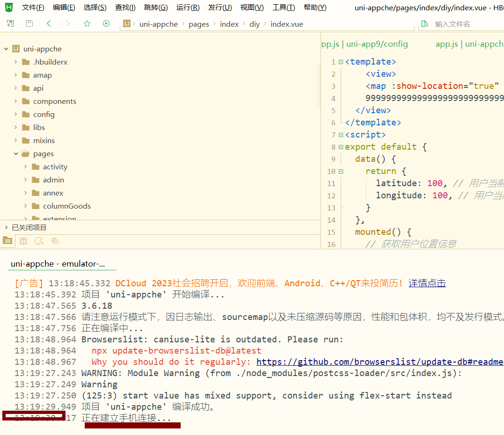The height and width of the screenshot is (435, 504).
Task: Expand the libs folder
Action: click(x=15, y=128)
